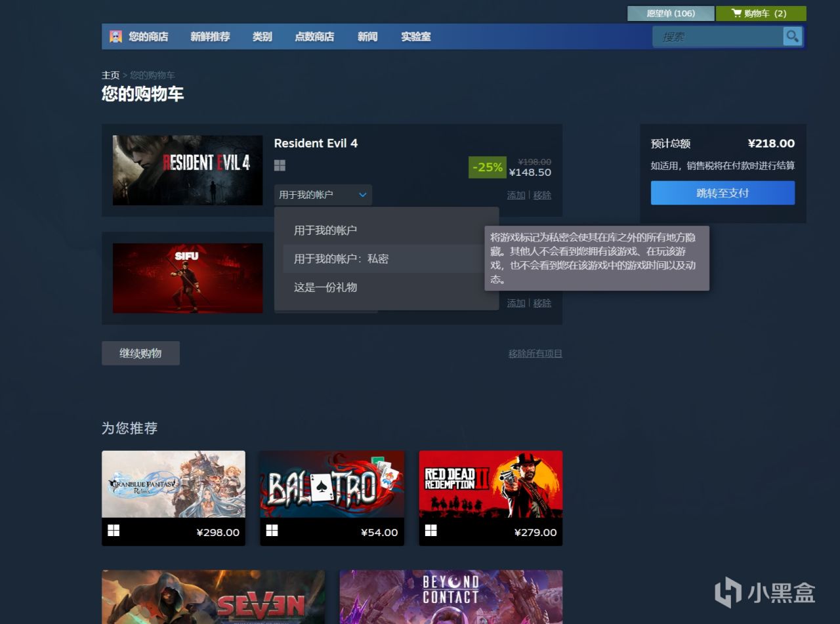
Task: Open Balatro recommendation card
Action: (x=332, y=498)
